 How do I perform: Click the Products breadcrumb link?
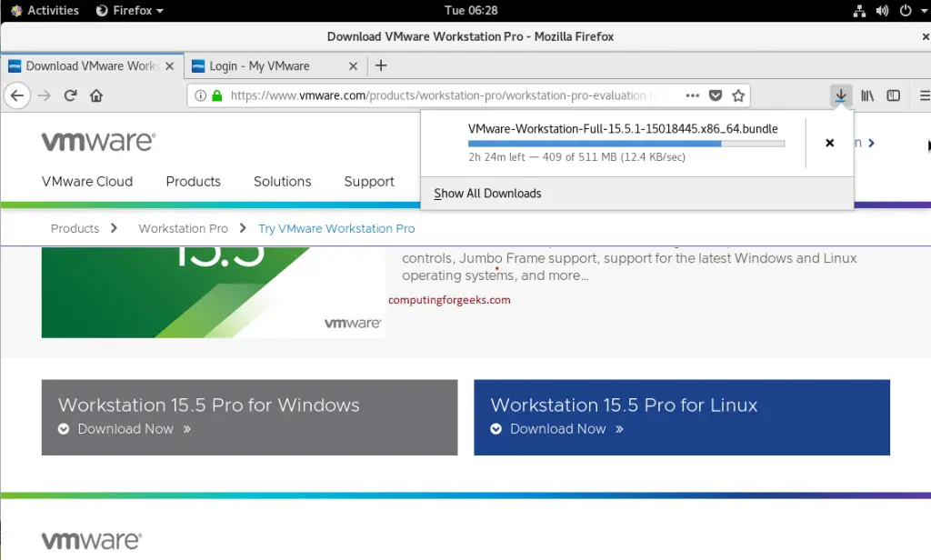pos(75,228)
